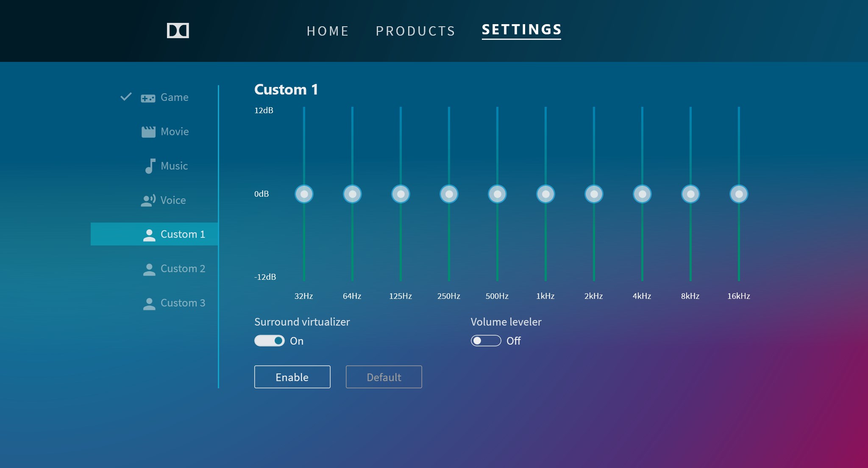Navigate to HOME menu item
This screenshot has height=468, width=868.
tap(327, 30)
